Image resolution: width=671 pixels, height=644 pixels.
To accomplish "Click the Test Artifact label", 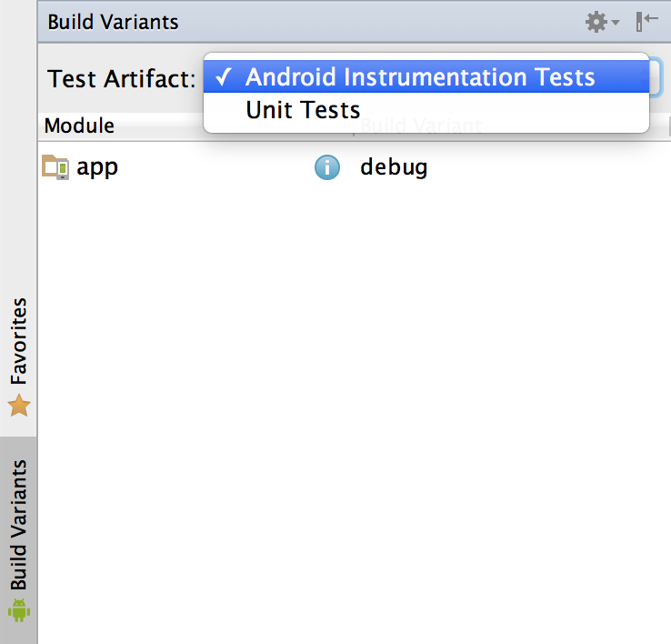I will coord(122,78).
